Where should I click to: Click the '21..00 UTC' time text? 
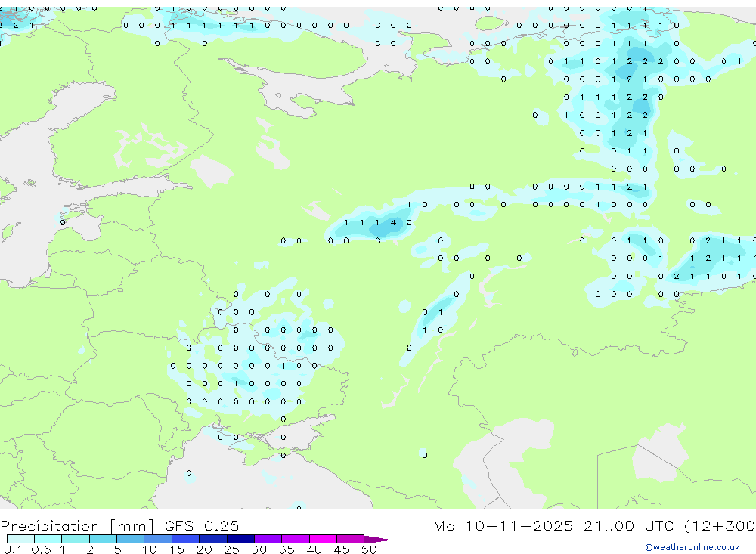628,525
